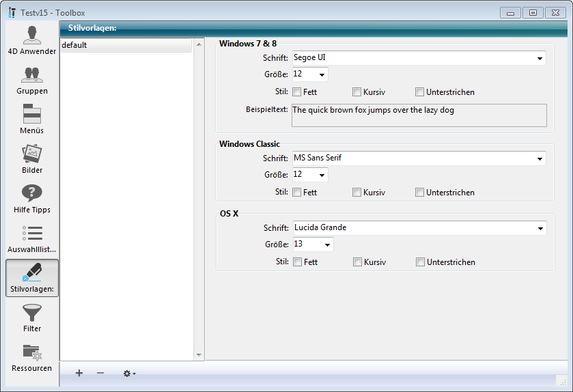Check Unterstrichen under OS X

tap(421, 262)
